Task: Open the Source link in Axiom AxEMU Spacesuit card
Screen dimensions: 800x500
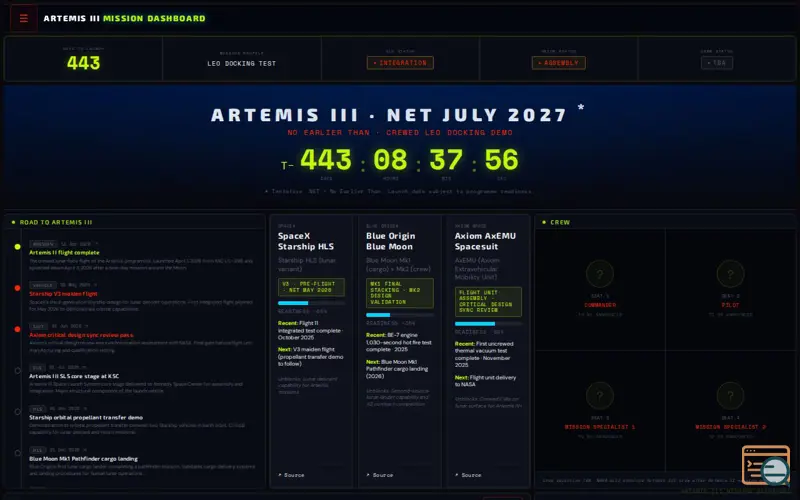Action: (468, 475)
